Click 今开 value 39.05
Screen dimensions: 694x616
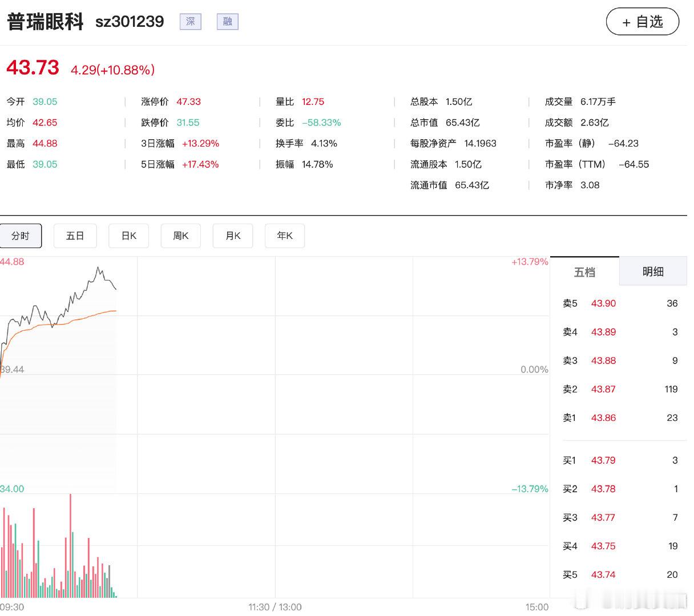click(45, 102)
